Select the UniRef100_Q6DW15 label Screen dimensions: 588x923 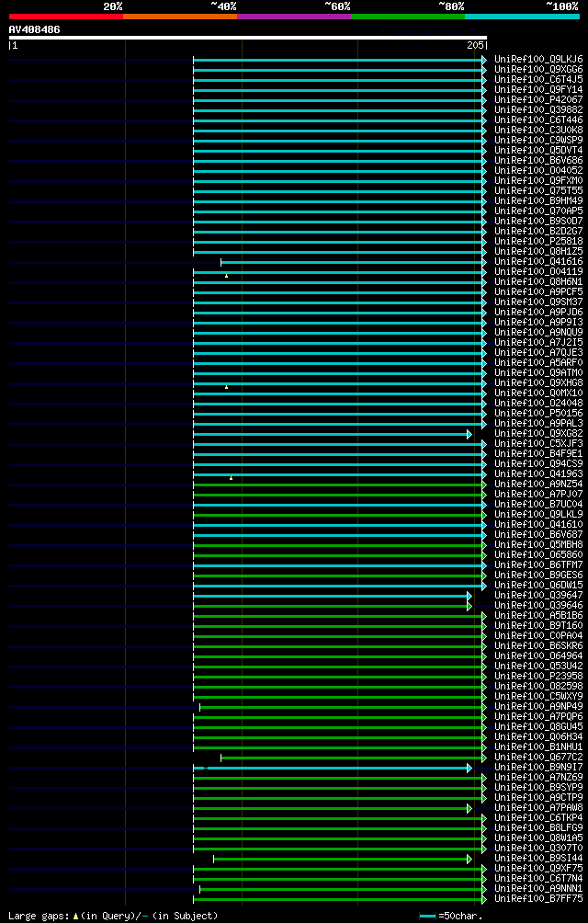point(538,585)
